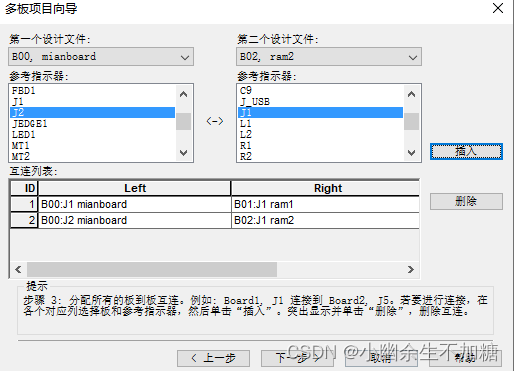Select R1 in right reference list
Screen dimensions: 514x371
click(x=320, y=146)
